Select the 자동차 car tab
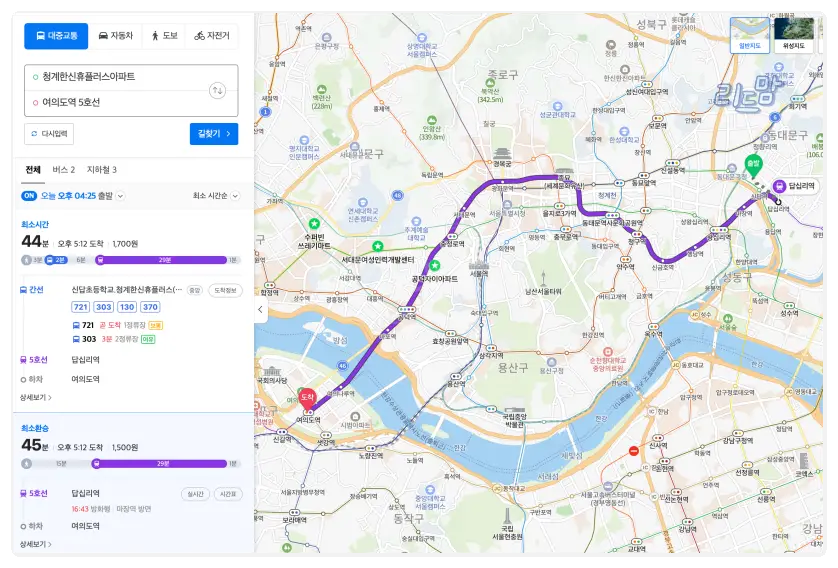 click(115, 36)
